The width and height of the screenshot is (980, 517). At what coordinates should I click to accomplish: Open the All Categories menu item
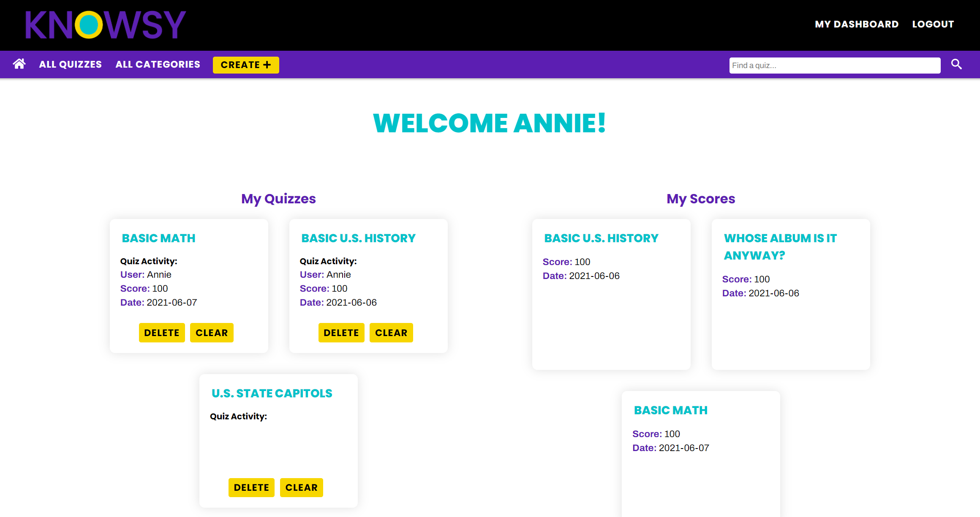click(158, 64)
